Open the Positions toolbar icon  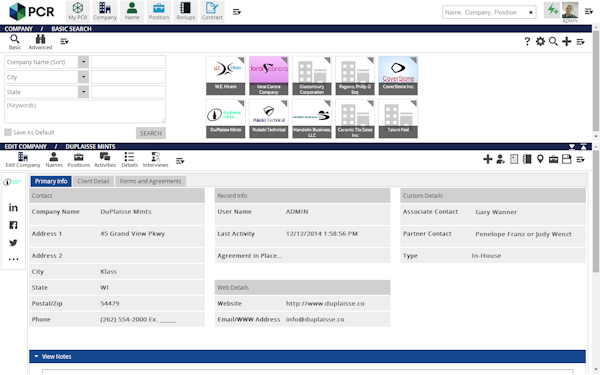pos(79,160)
